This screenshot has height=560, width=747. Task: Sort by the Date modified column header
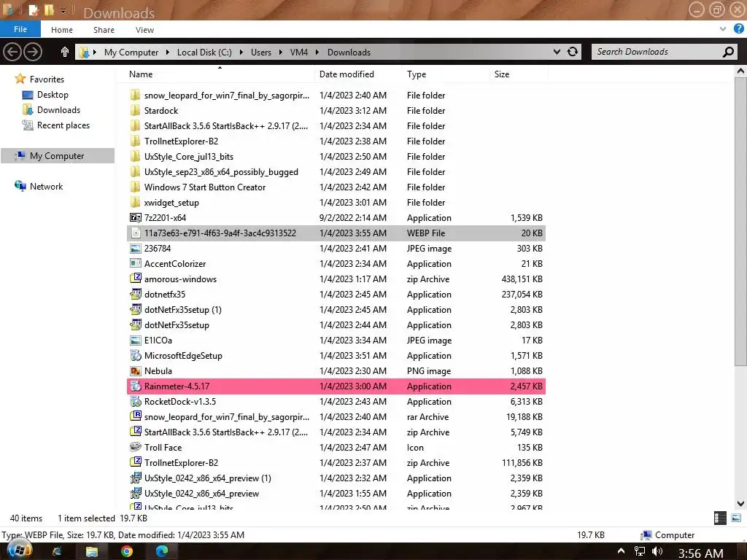click(347, 74)
